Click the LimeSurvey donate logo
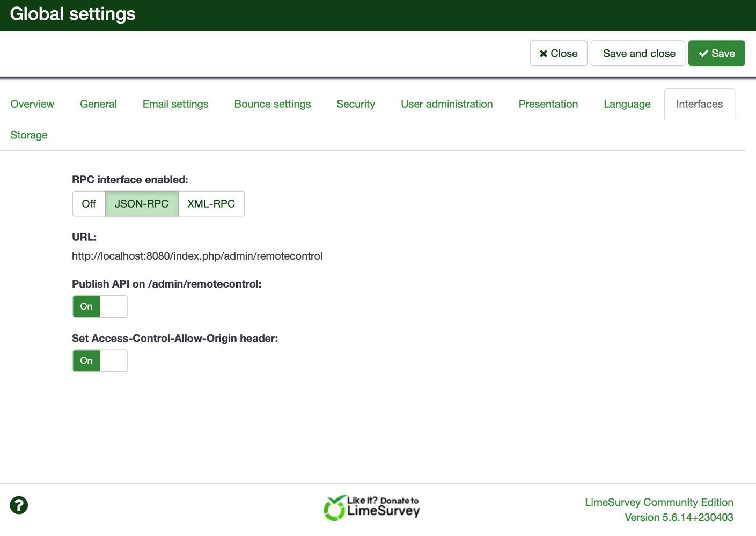Screen dimensions: 756x536 pyautogui.click(x=371, y=508)
